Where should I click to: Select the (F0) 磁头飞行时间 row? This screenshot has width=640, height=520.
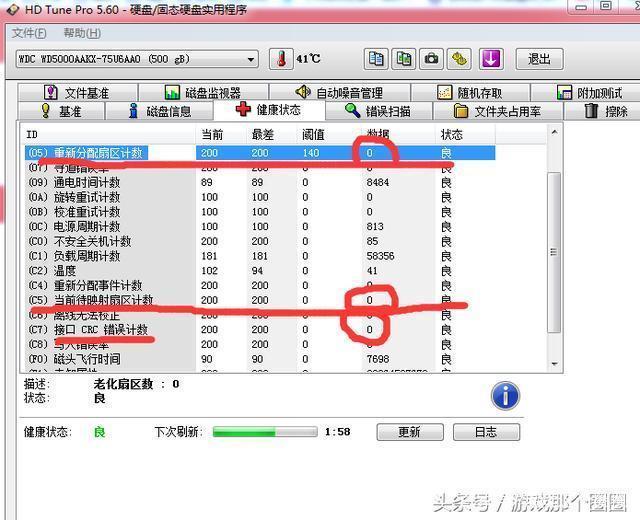coord(260,359)
